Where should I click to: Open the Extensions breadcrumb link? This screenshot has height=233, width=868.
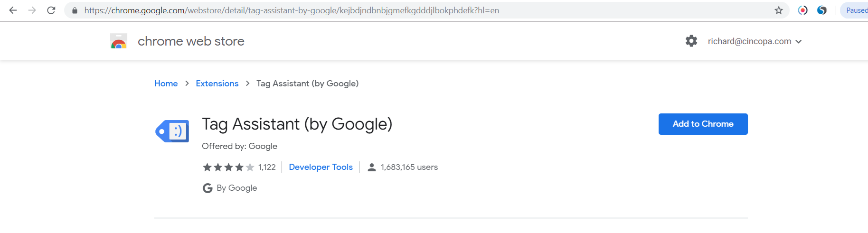pyautogui.click(x=217, y=84)
